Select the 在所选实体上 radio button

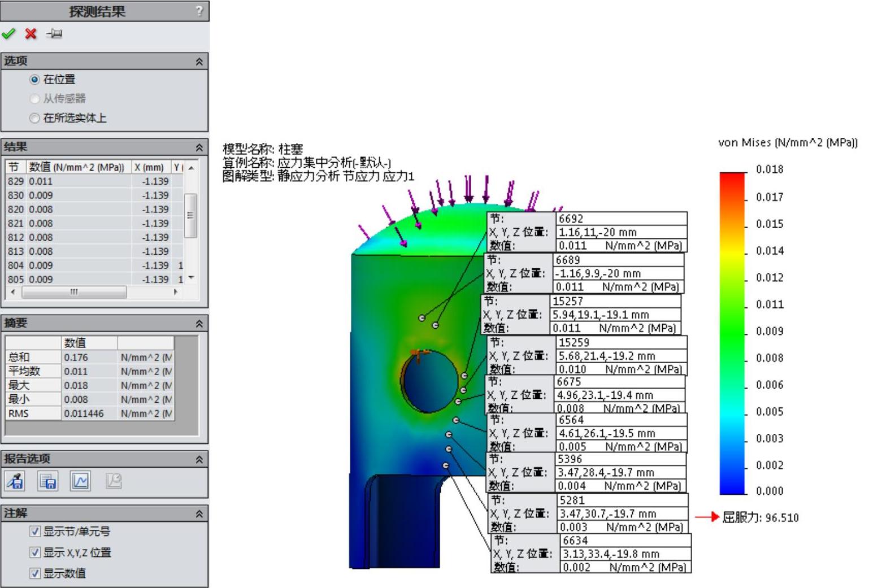(34, 118)
